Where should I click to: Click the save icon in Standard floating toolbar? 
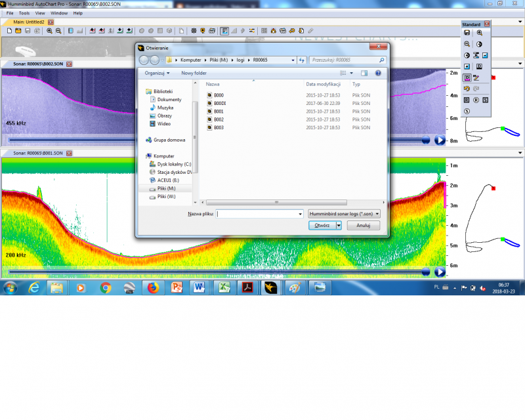point(467,32)
